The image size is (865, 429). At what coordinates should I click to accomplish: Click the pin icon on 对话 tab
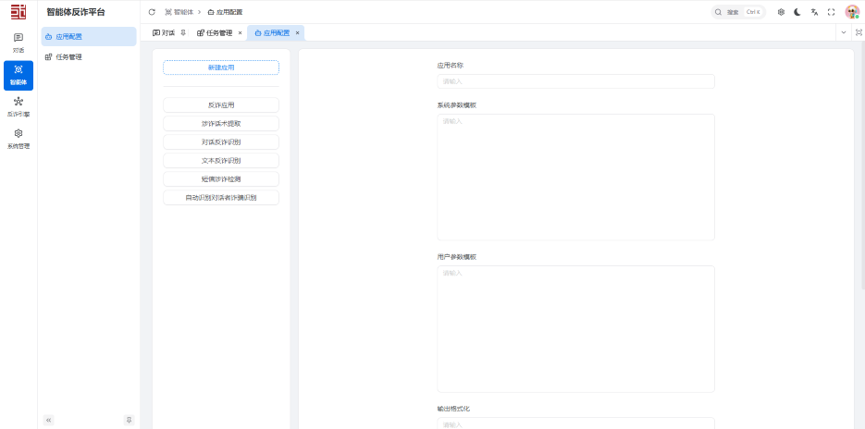[183, 33]
